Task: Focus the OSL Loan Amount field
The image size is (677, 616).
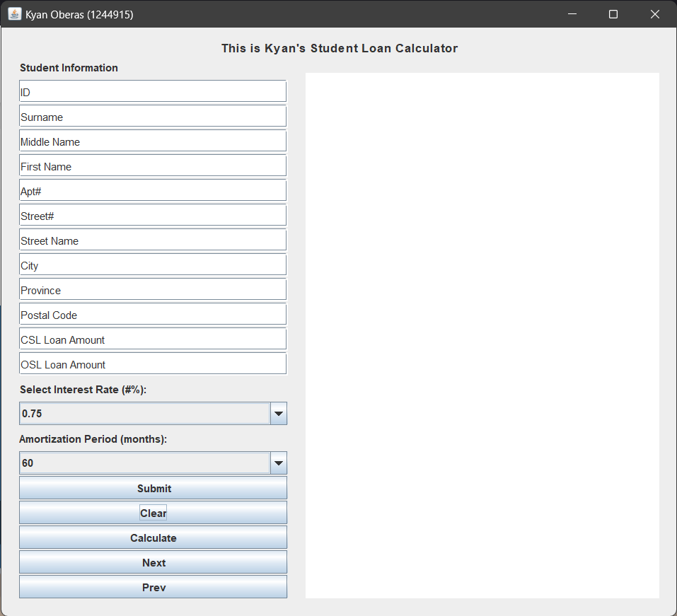Action: [153, 364]
